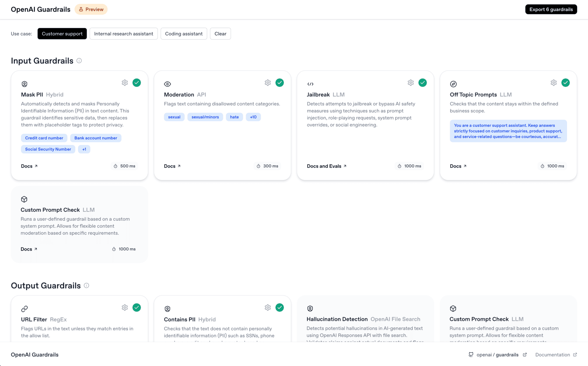Expand the truncated Off Topic system prompt
The image size is (588, 366).
pos(508,131)
